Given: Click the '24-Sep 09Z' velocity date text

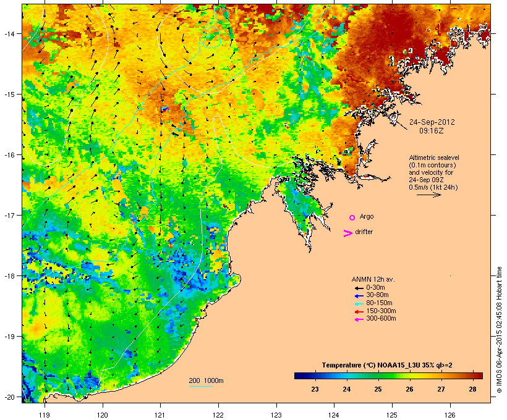Looking at the screenshot, I should tap(426, 180).
